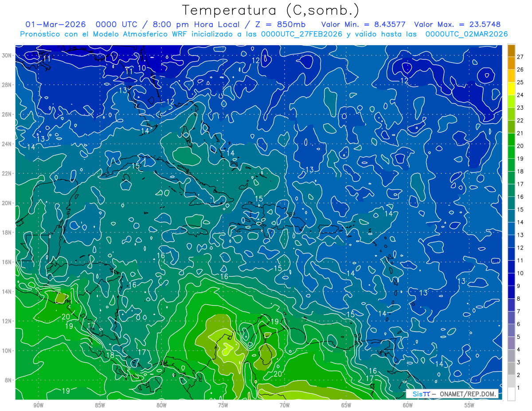532x411 pixels.
Task: Click the 12N latitude axis label
Action: pyautogui.click(x=7, y=321)
